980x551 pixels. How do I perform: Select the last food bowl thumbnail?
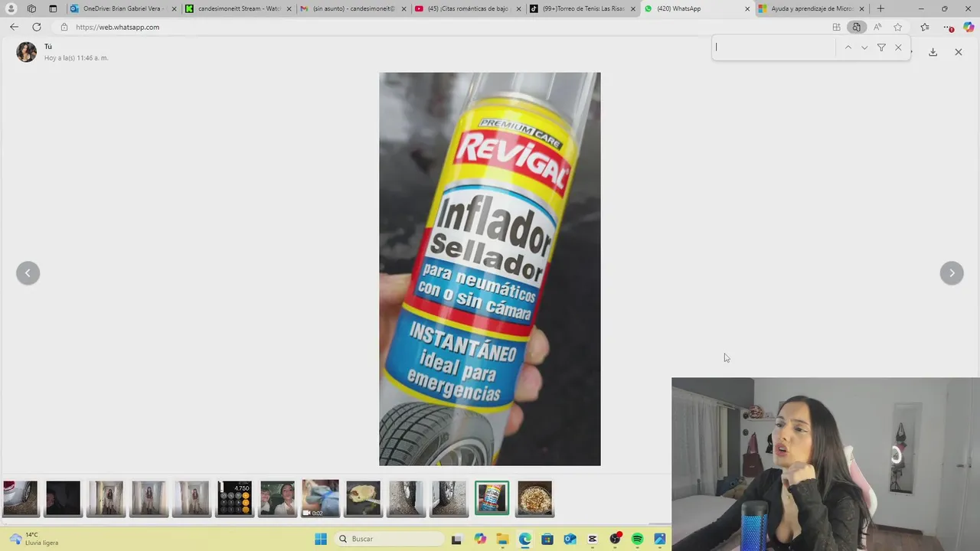(x=534, y=498)
